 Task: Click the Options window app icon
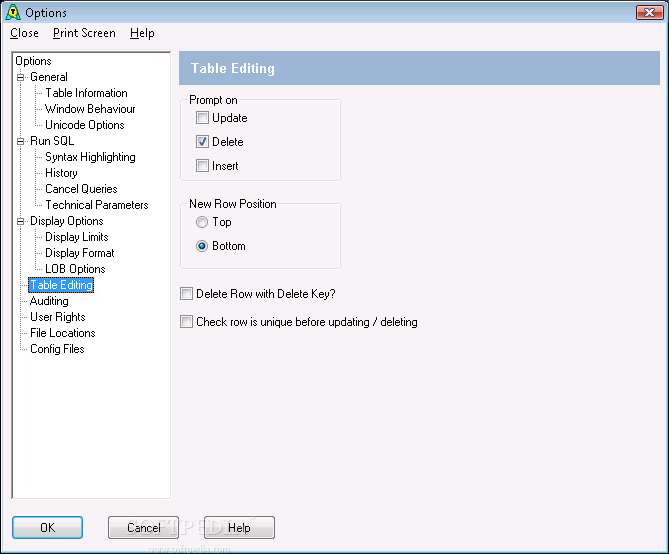tap(13, 12)
